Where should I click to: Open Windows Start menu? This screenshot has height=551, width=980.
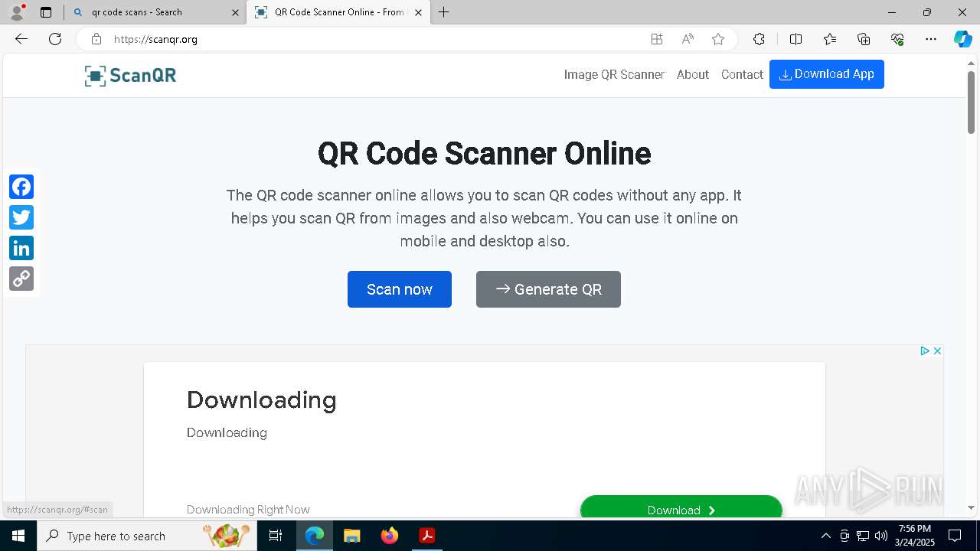coord(18,536)
